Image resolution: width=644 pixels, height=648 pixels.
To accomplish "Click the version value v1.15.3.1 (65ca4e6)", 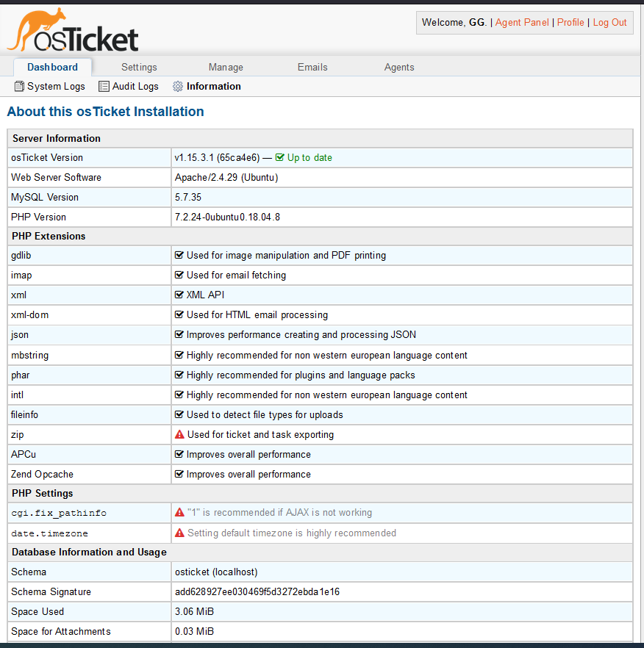I will point(217,157).
